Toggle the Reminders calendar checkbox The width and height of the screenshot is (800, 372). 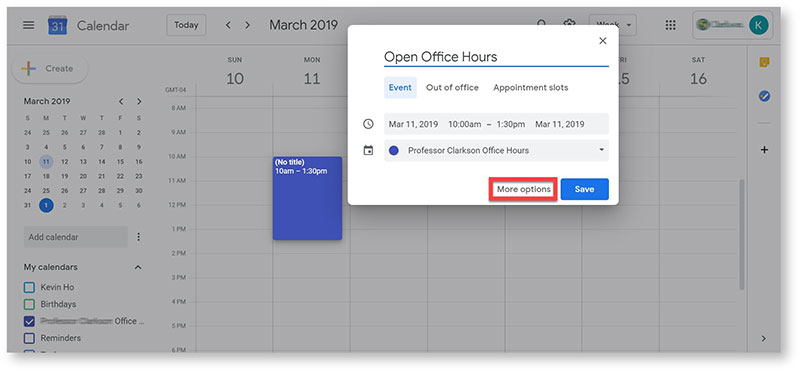point(30,338)
